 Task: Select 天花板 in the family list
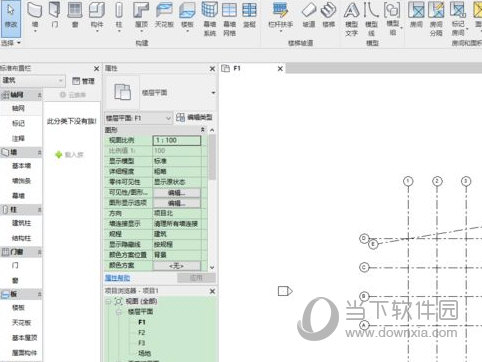click(x=22, y=323)
